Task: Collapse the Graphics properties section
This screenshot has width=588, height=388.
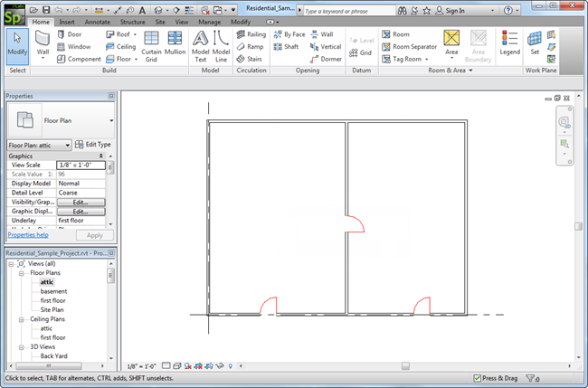Action: click(110, 156)
